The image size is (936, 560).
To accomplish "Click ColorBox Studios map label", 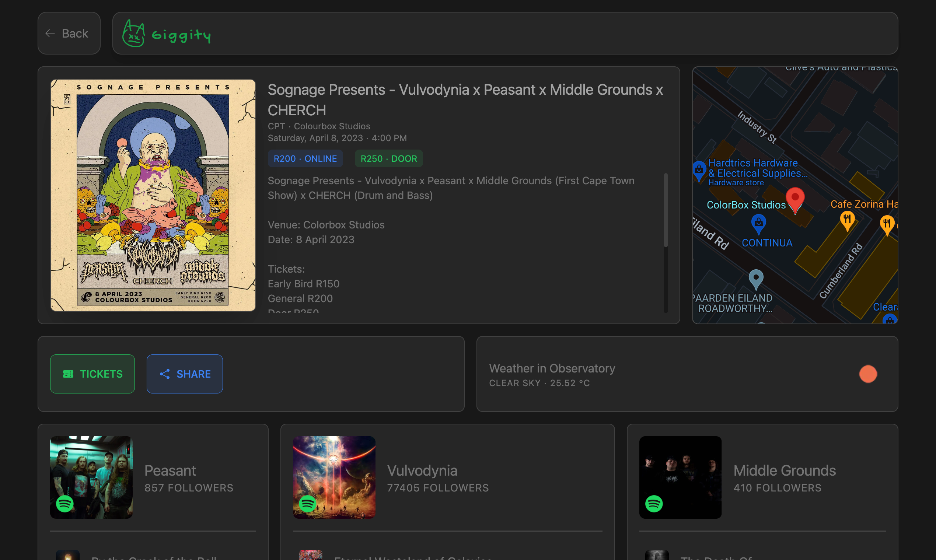I will point(746,205).
